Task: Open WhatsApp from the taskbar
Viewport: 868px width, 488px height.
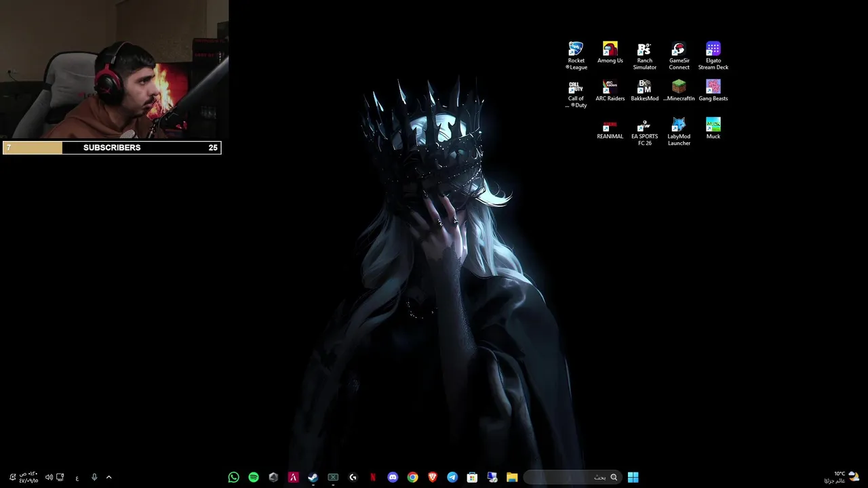Action: pyautogui.click(x=233, y=477)
